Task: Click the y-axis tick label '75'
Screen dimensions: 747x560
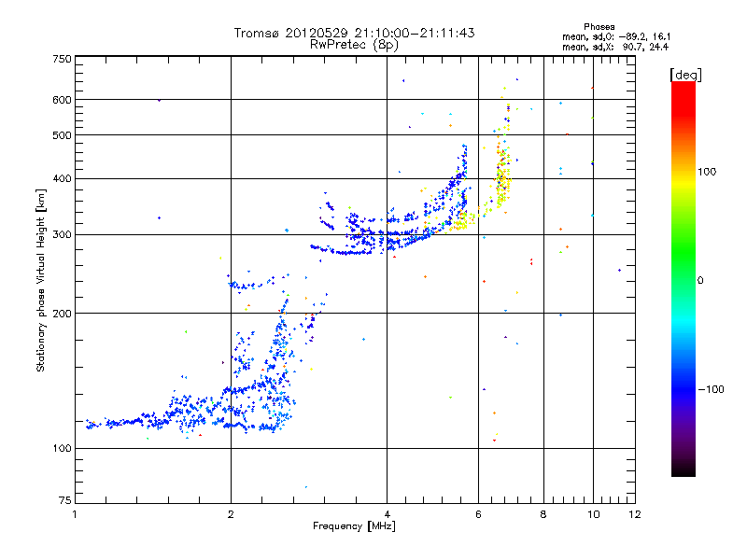Action: click(65, 500)
